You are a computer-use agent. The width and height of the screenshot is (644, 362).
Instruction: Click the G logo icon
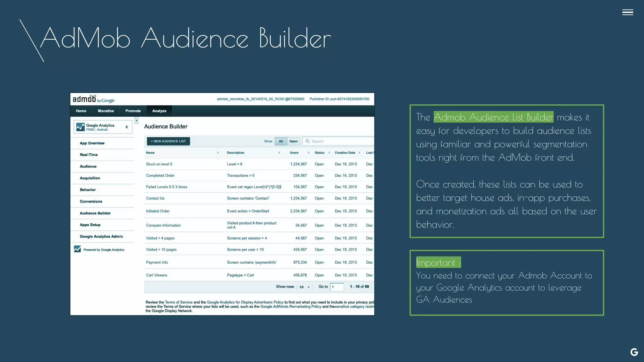click(x=634, y=352)
